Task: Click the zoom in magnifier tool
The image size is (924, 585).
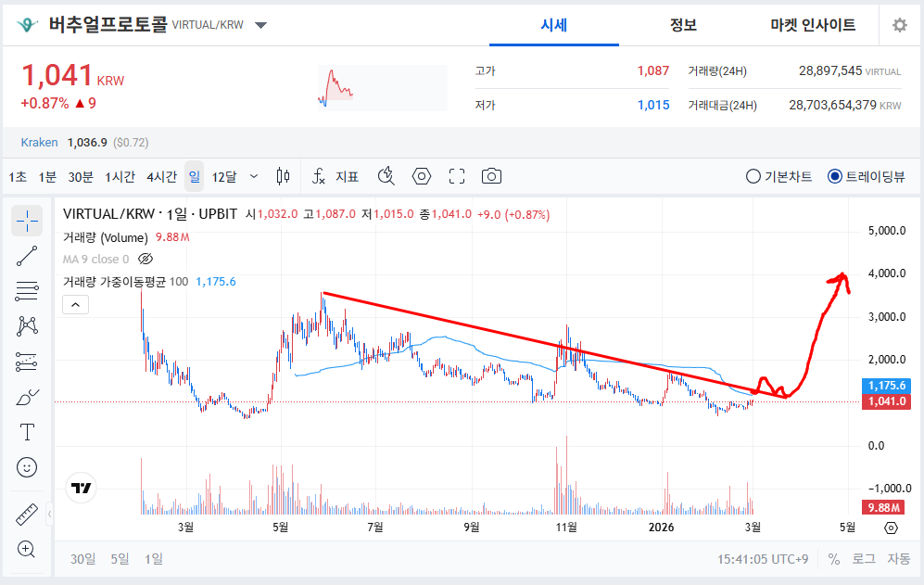Action: tap(27, 549)
